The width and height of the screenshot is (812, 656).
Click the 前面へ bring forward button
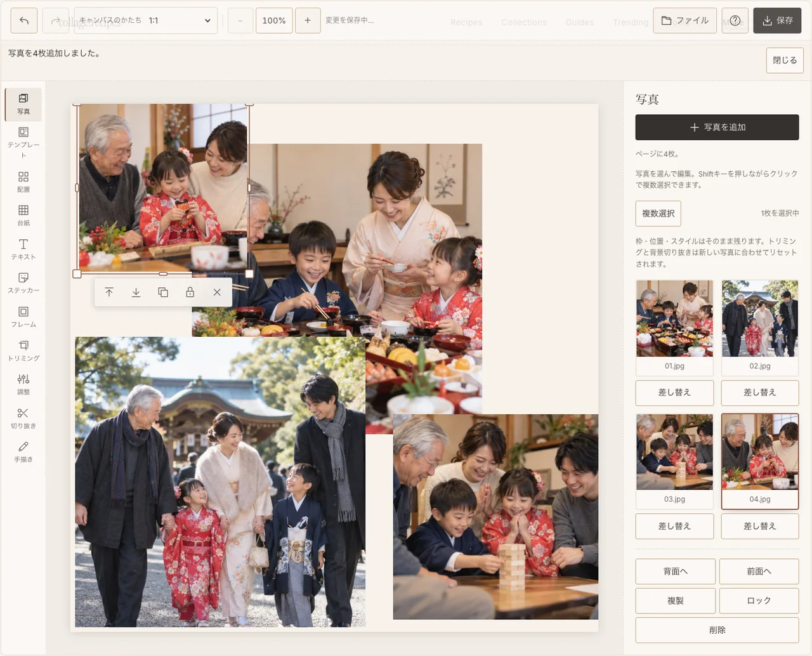(x=759, y=572)
